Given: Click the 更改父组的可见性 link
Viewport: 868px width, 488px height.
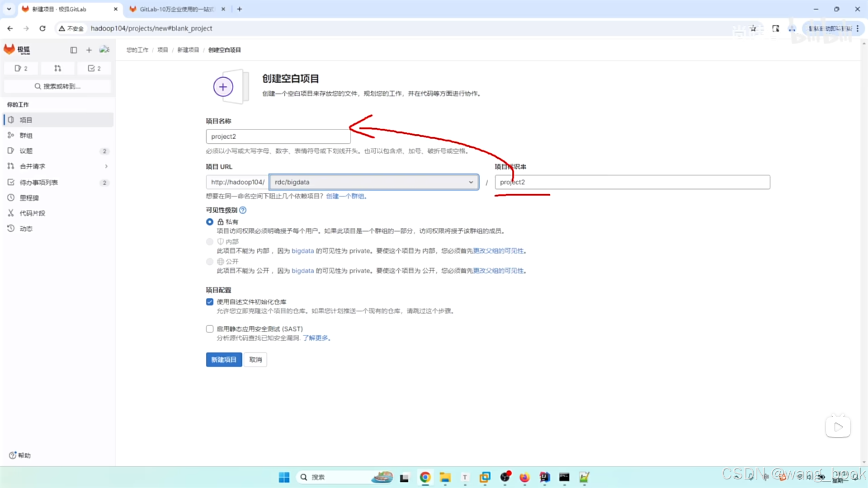Looking at the screenshot, I should [x=498, y=250].
